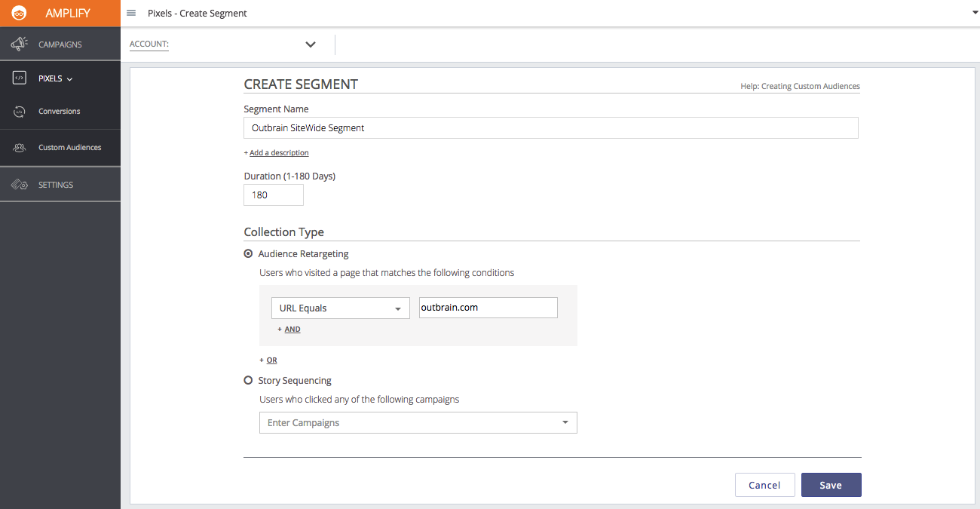The image size is (980, 509).
Task: Open the top-right caret menu
Action: (x=975, y=13)
